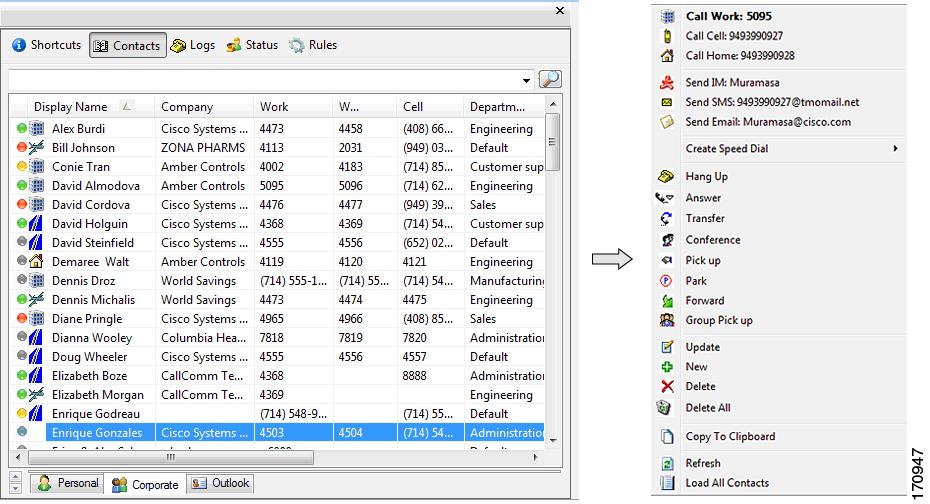Click the red Delete X icon
930x504 pixels.
point(667,387)
